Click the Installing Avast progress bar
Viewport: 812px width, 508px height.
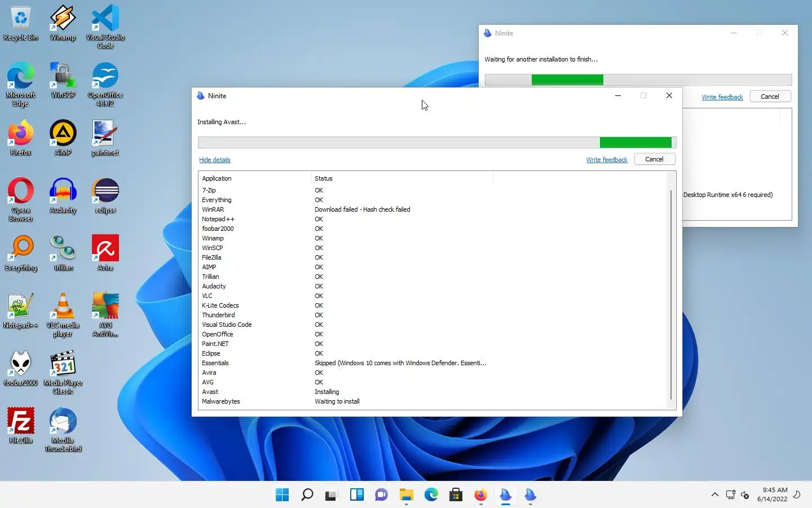(x=437, y=142)
